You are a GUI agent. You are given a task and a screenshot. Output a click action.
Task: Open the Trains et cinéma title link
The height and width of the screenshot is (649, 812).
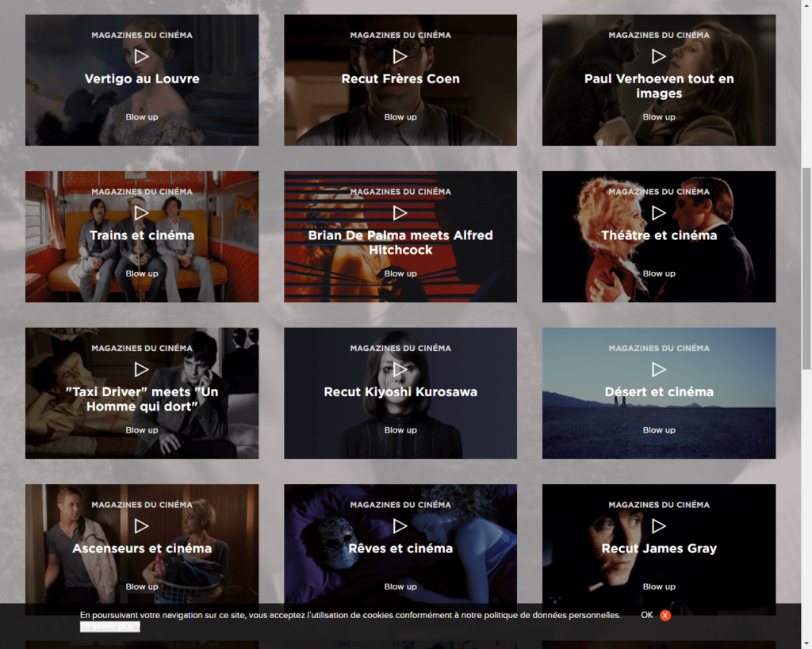[142, 235]
